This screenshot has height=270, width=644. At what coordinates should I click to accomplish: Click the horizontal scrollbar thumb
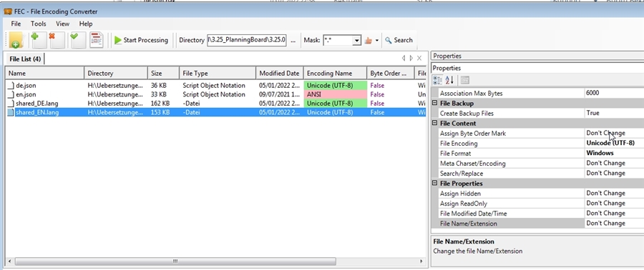point(175,261)
